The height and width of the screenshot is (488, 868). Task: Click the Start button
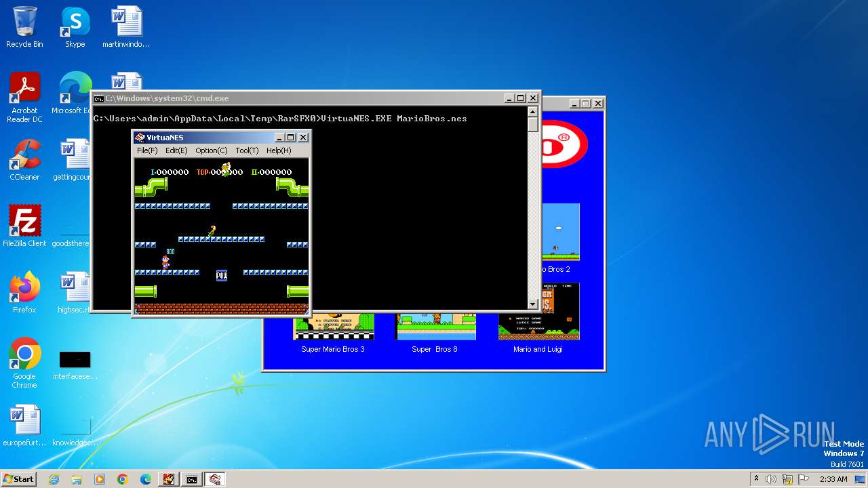click(x=18, y=479)
